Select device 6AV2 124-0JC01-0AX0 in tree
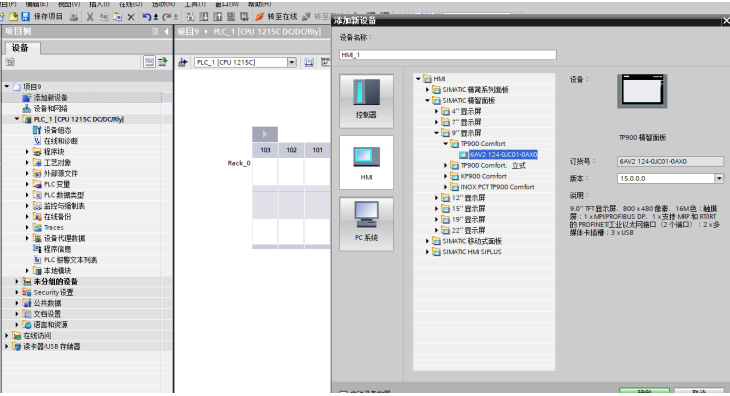This screenshot has width=730, height=396. 503,154
